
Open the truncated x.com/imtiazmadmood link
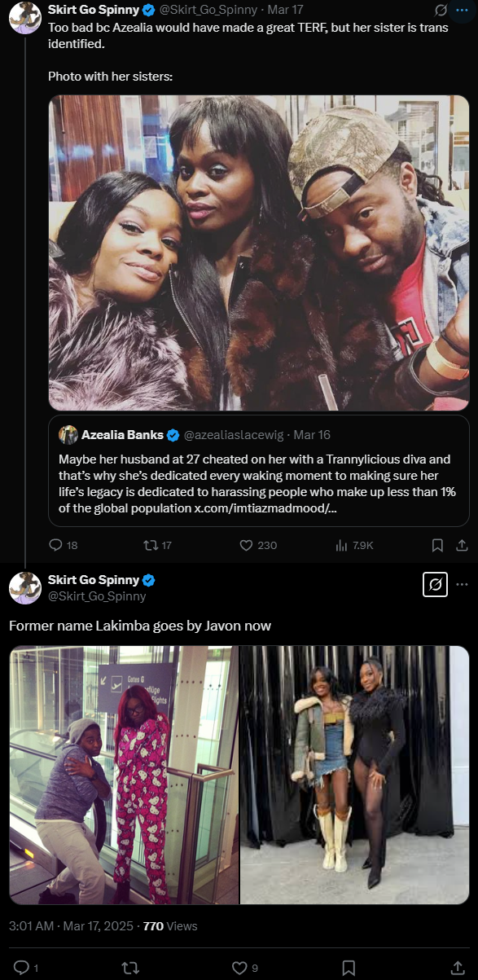(x=266, y=508)
